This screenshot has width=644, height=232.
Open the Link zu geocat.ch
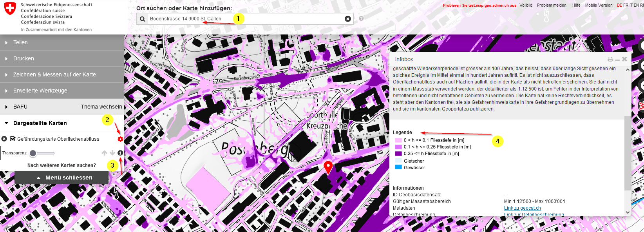tap(522, 208)
